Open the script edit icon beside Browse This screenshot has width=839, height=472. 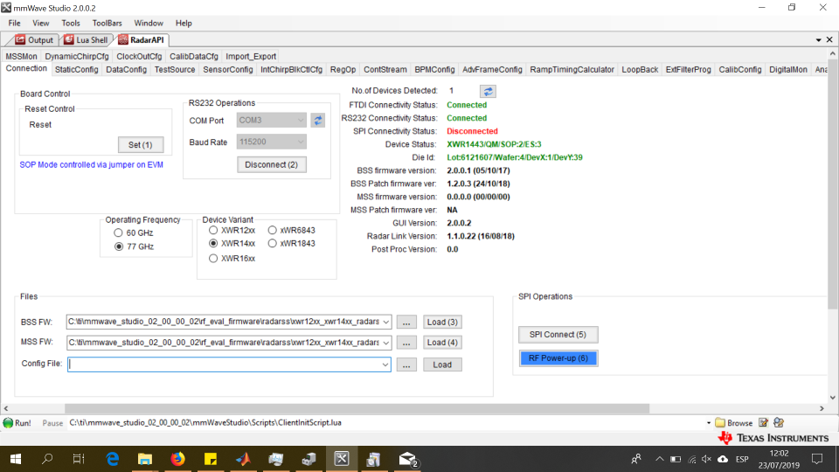(x=764, y=423)
